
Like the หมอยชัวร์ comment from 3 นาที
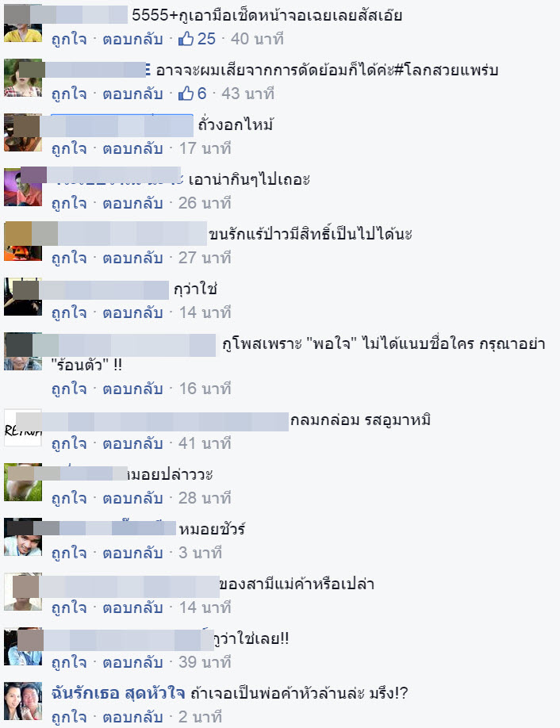[x=69, y=554]
